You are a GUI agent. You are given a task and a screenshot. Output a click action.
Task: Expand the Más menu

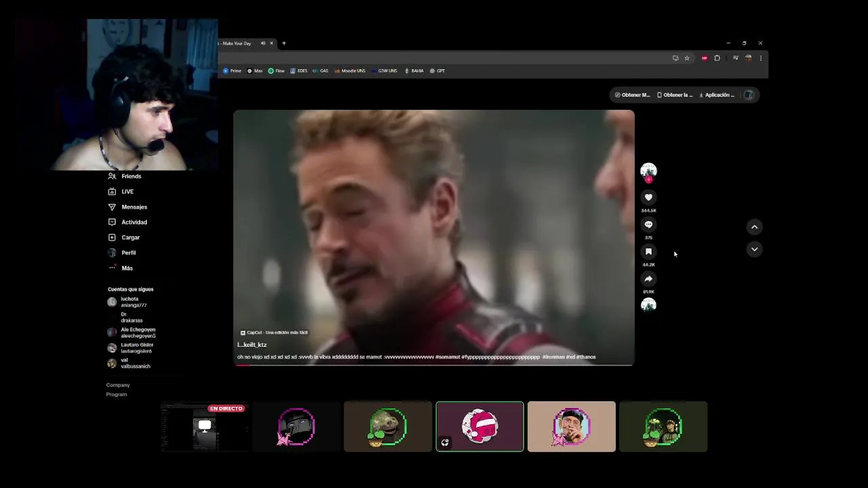[x=121, y=268]
